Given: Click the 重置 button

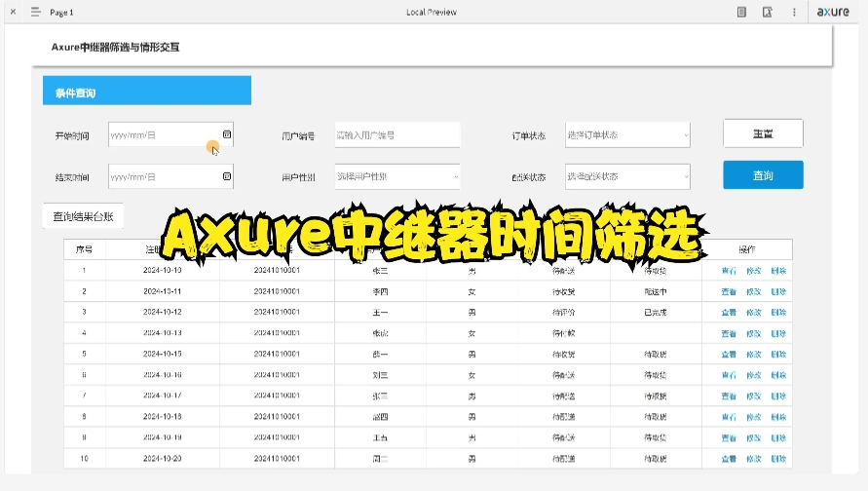Looking at the screenshot, I should (763, 133).
